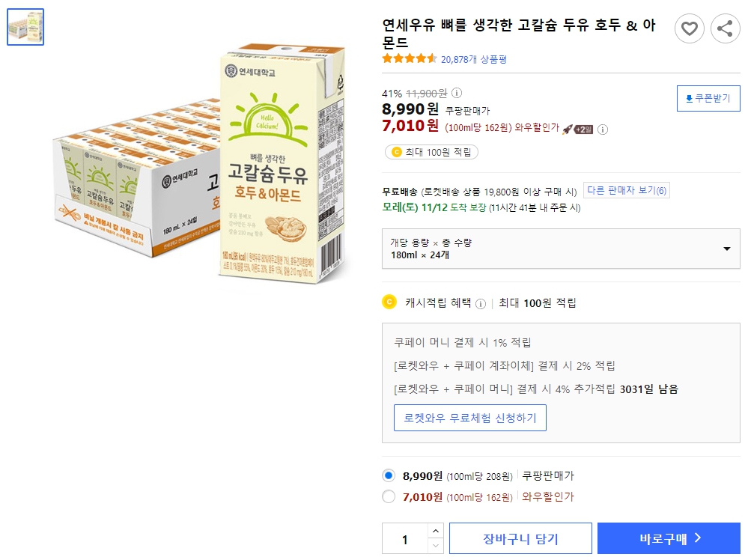Click 로켓와우 무료체험 신청하기 button
The image size is (745, 560).
470,418
